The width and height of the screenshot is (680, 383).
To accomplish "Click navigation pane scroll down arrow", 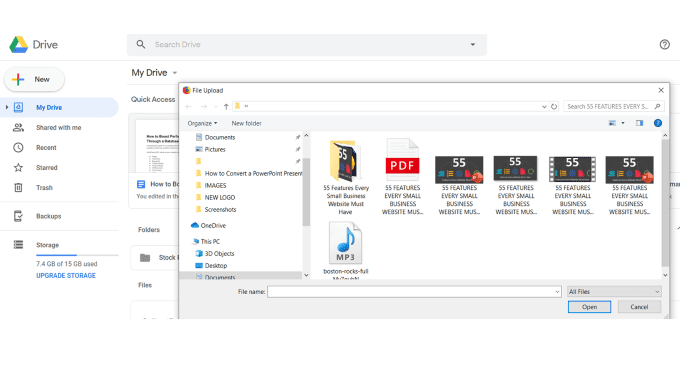I will (306, 275).
